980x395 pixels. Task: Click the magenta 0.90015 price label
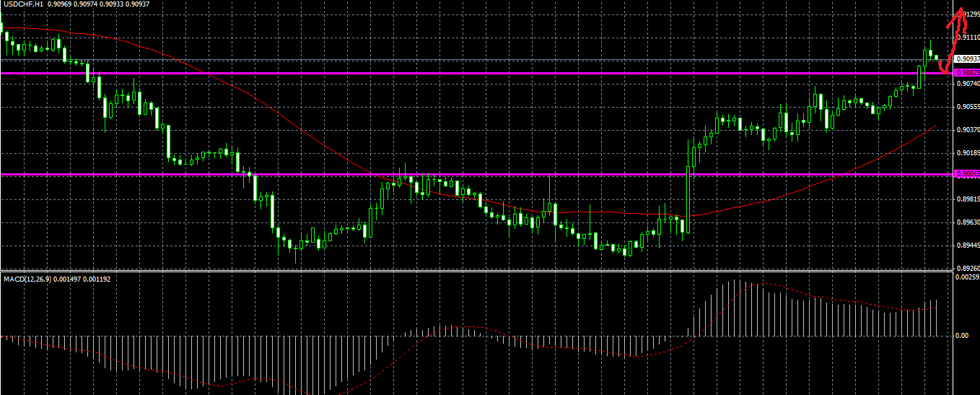[x=967, y=174]
